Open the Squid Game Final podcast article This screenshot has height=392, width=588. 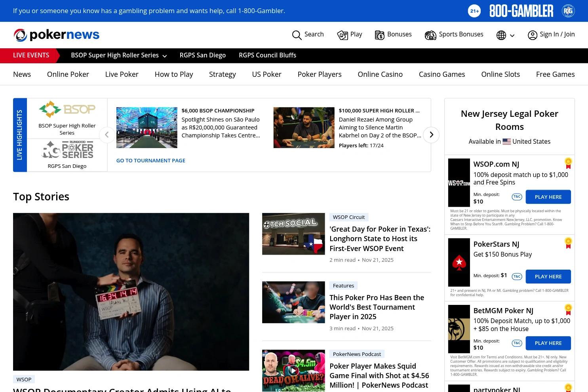tap(379, 375)
